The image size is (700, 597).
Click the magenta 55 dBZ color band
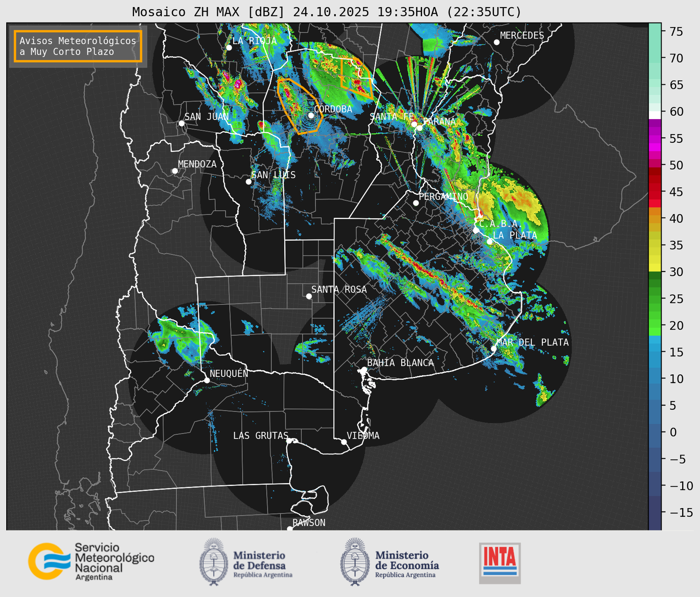pyautogui.click(x=655, y=139)
